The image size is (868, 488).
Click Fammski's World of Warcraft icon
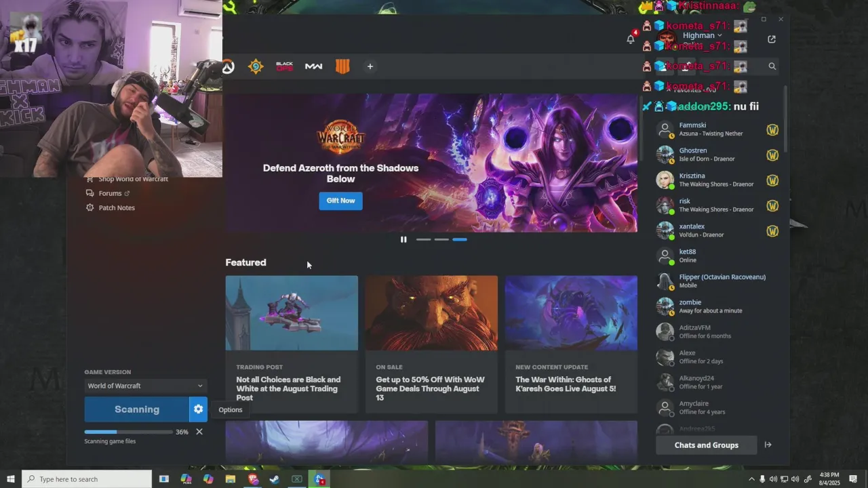772,129
